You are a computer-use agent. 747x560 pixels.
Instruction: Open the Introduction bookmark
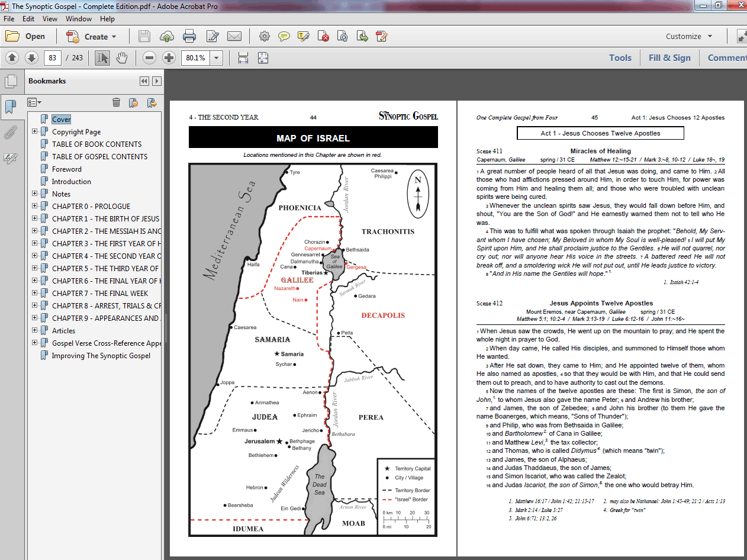point(71,181)
